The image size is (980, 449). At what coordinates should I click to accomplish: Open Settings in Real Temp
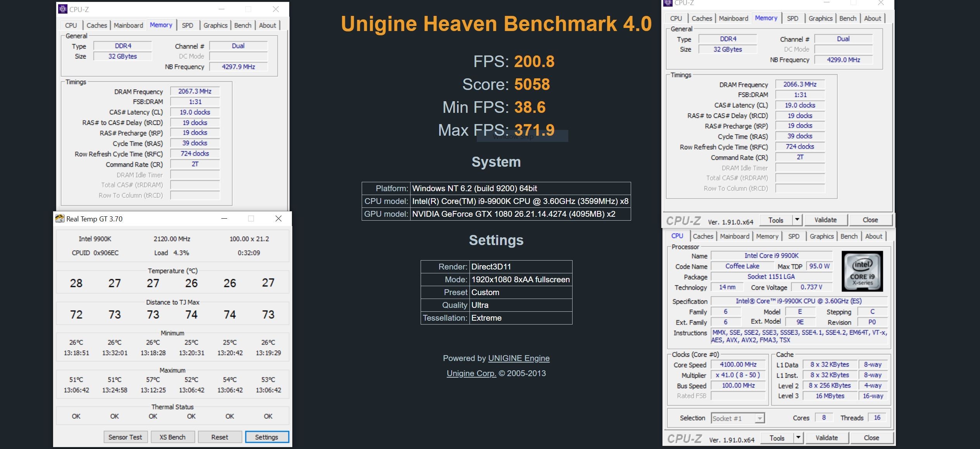click(267, 437)
